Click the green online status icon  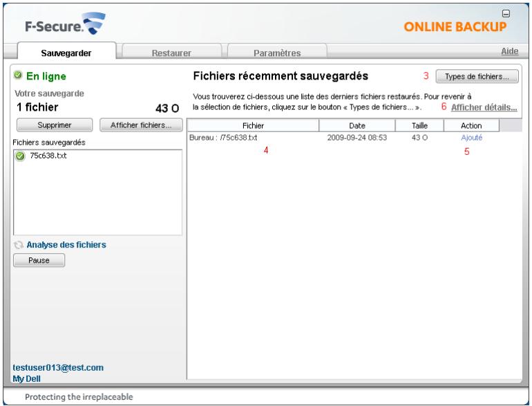[18, 75]
